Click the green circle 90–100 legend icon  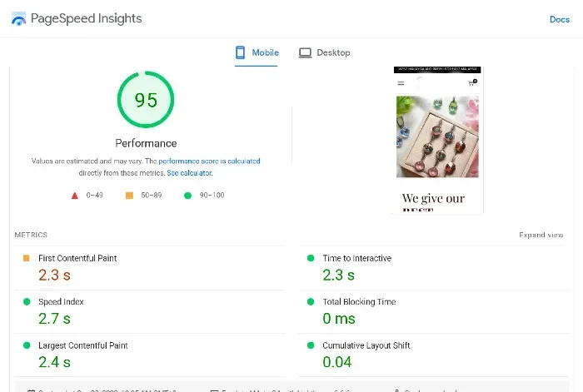tap(187, 196)
